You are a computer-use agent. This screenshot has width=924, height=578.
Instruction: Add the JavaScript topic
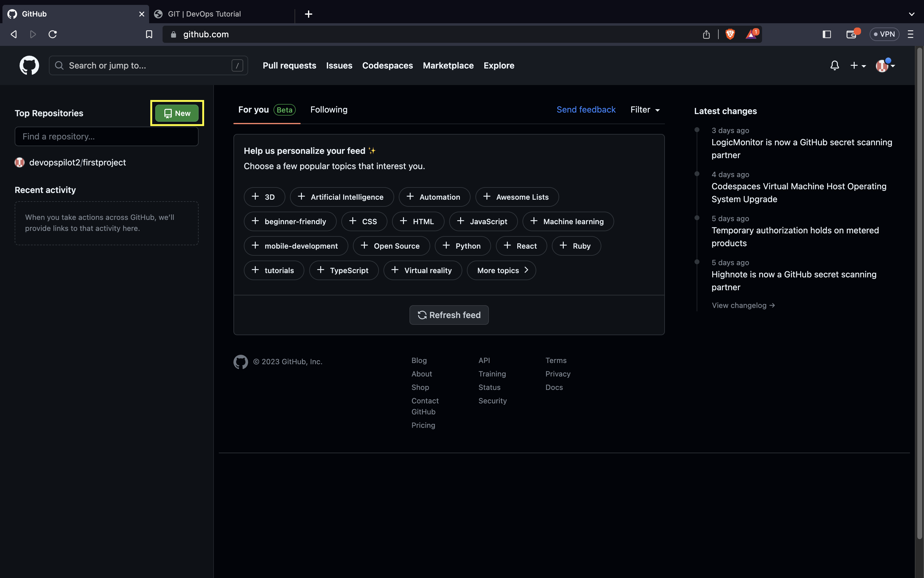click(483, 221)
